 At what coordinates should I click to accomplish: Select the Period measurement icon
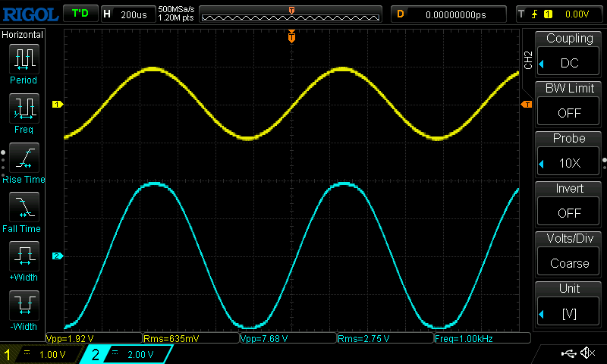24,59
